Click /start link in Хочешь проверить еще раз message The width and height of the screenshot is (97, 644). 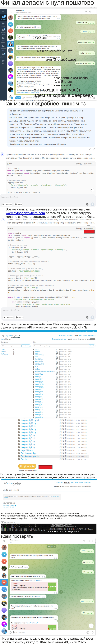pyautogui.click(x=39, y=597)
